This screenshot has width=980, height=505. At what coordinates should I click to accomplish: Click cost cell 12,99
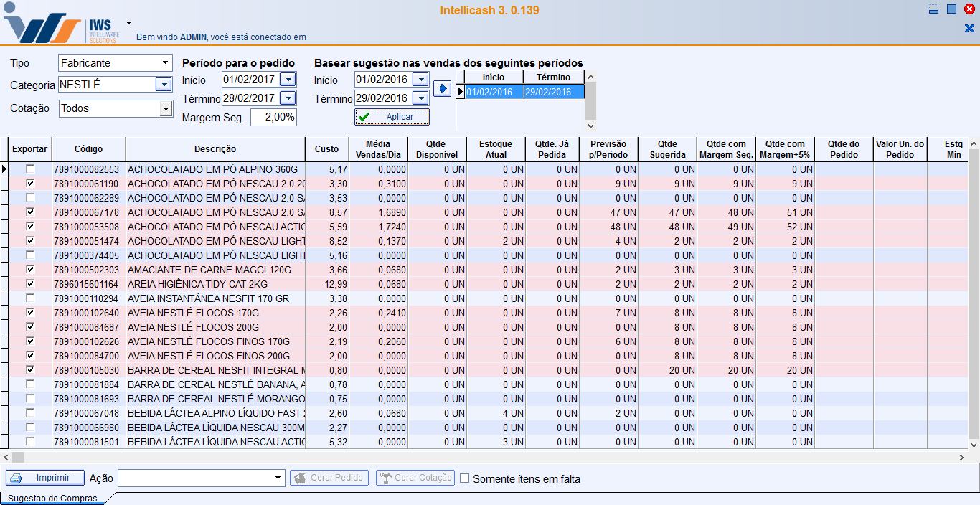pos(327,284)
